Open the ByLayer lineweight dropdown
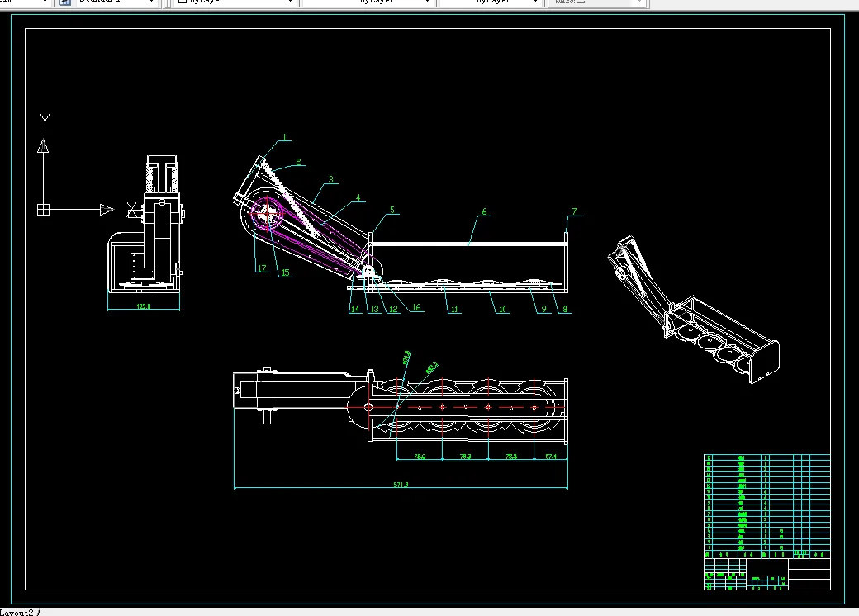Image resolution: width=859 pixels, height=616 pixels. (491, 2)
